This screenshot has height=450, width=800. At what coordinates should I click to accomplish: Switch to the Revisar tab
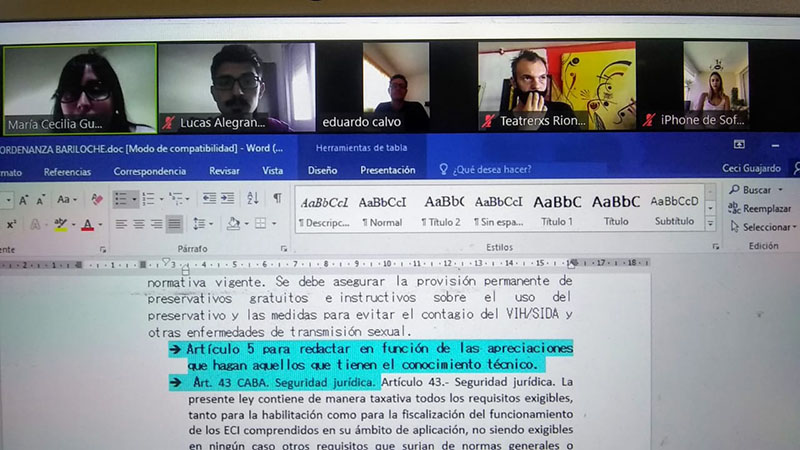point(224,171)
